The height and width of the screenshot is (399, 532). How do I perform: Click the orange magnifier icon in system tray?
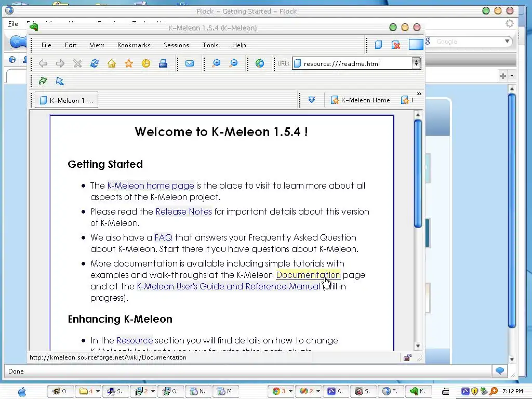[x=494, y=392]
